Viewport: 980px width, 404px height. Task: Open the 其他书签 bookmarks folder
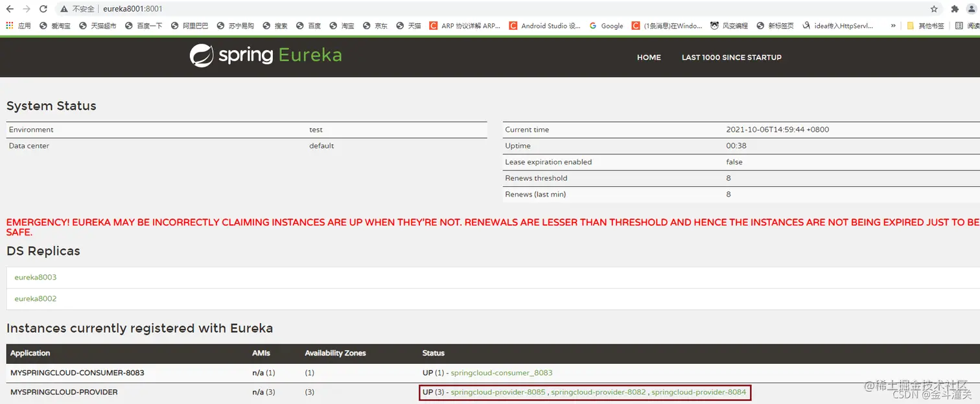926,26
